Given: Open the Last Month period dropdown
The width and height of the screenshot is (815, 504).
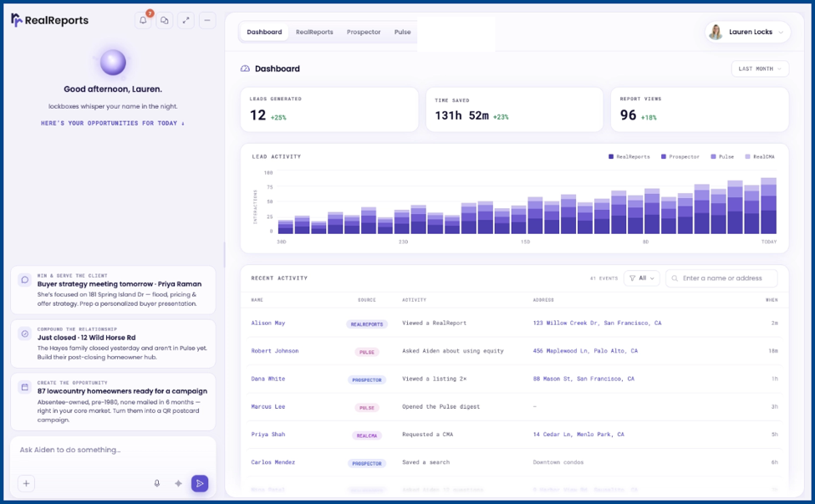Looking at the screenshot, I should 760,69.
